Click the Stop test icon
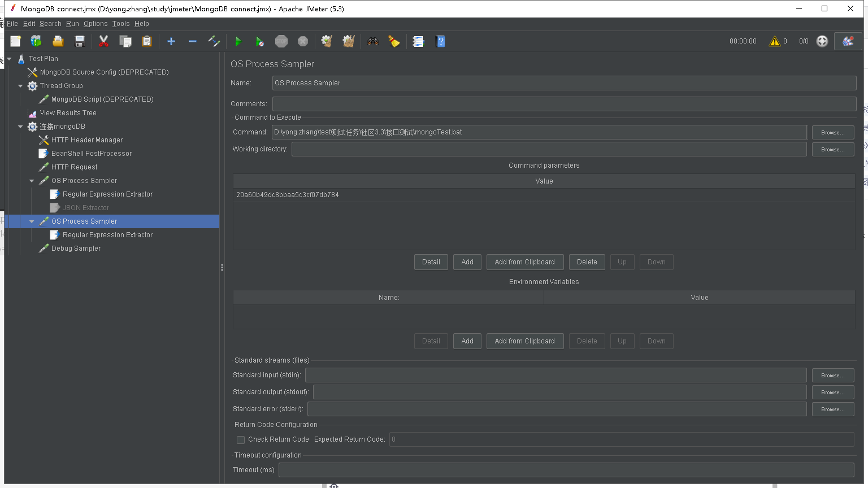The image size is (868, 488). pos(281,41)
